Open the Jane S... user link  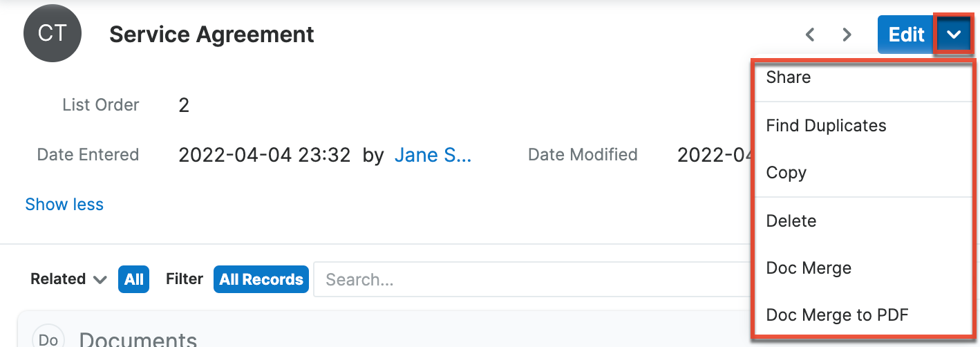[433, 156]
